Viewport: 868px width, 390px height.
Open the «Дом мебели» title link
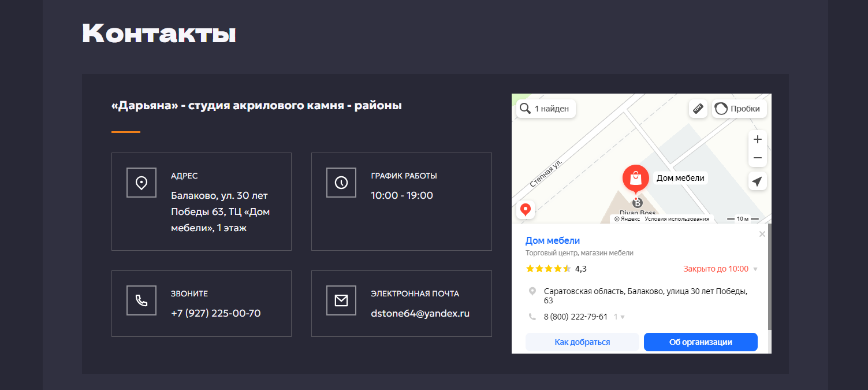click(553, 240)
